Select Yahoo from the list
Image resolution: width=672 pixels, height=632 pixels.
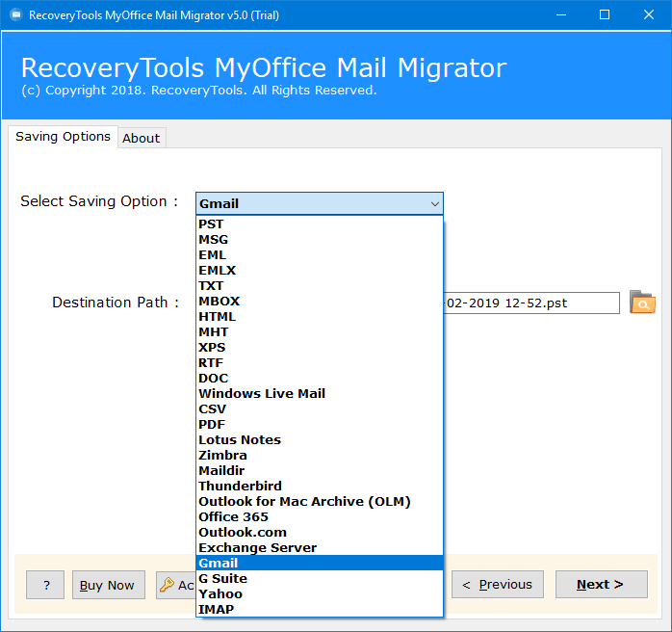click(x=320, y=594)
